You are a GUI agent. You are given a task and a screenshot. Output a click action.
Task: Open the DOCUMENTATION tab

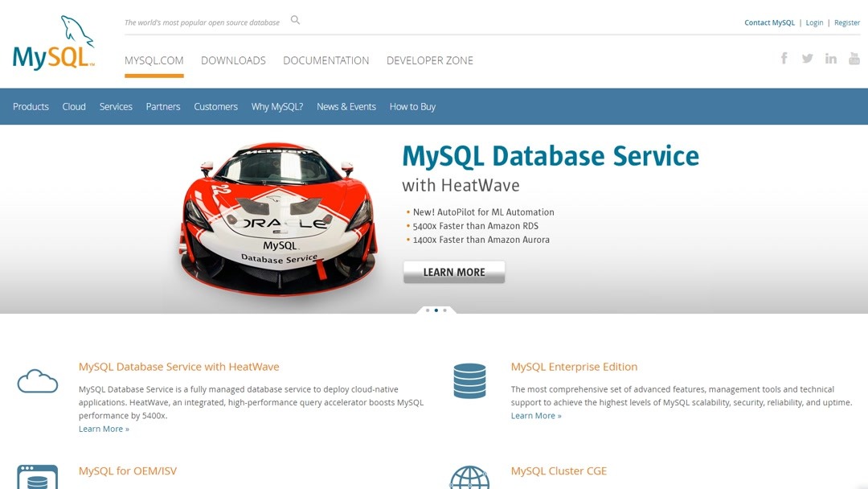(325, 60)
